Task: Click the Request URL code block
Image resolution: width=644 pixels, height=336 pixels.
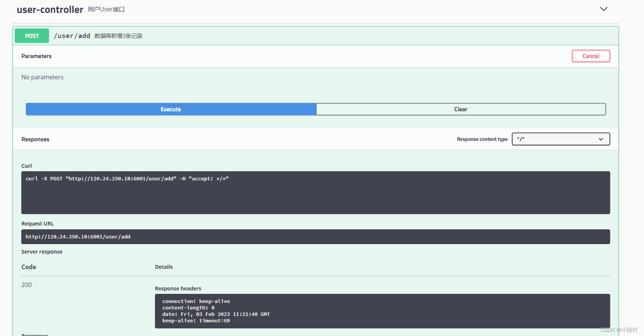Action: click(316, 237)
